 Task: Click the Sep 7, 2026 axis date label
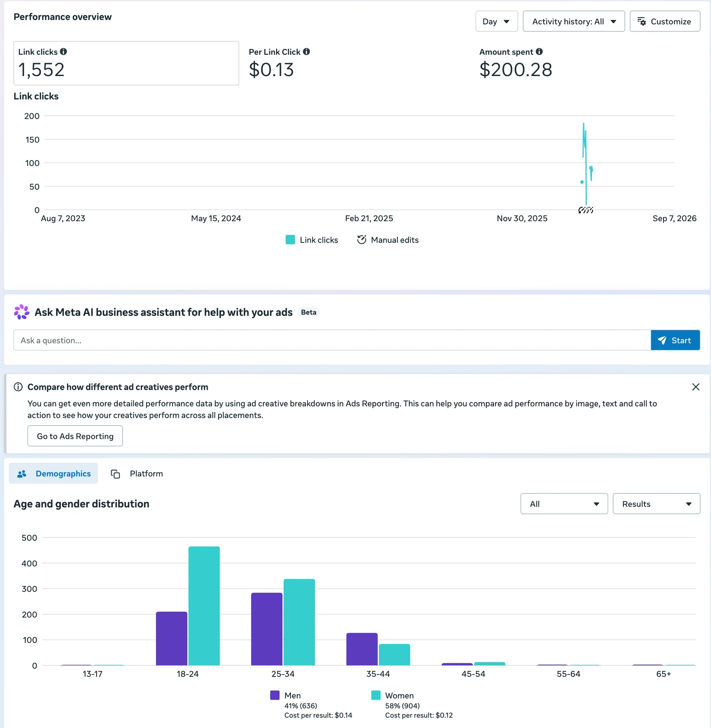coord(674,218)
